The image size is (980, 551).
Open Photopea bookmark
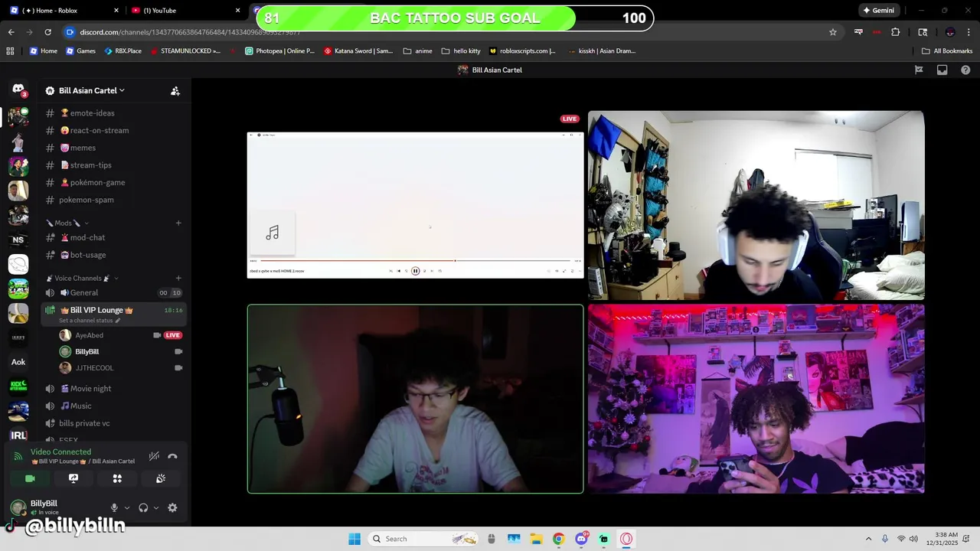tap(279, 51)
